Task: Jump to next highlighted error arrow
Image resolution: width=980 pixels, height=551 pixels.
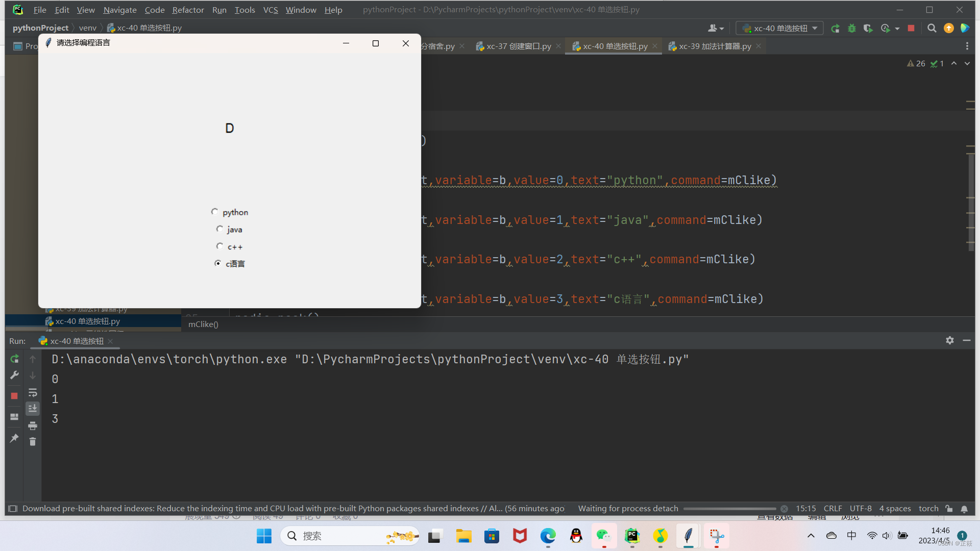Action: [x=967, y=64]
